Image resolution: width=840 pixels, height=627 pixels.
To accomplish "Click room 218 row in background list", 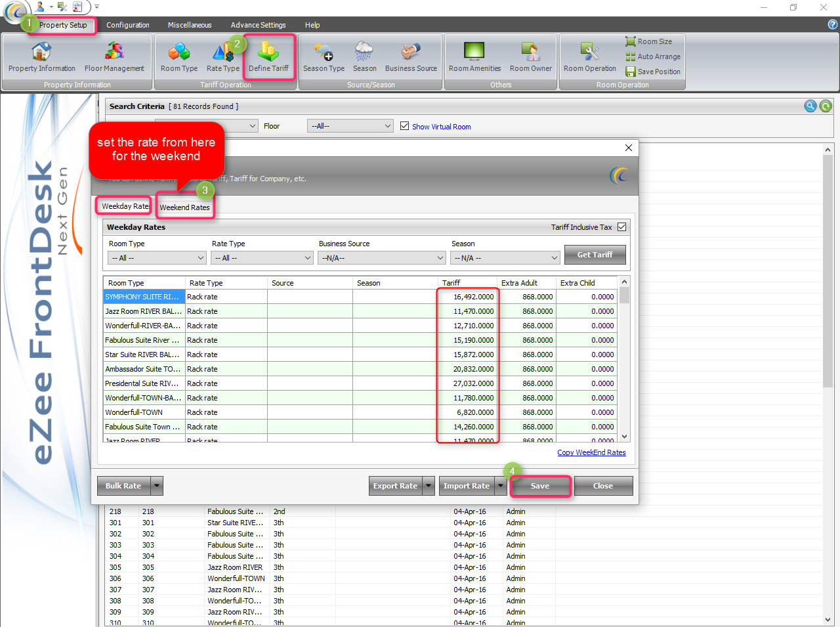I will [463, 511].
